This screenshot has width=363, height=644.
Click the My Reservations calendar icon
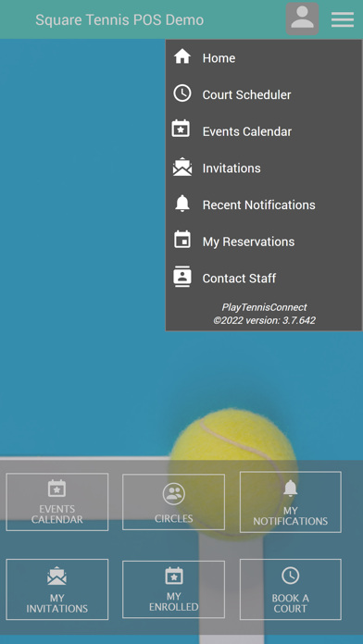(182, 240)
